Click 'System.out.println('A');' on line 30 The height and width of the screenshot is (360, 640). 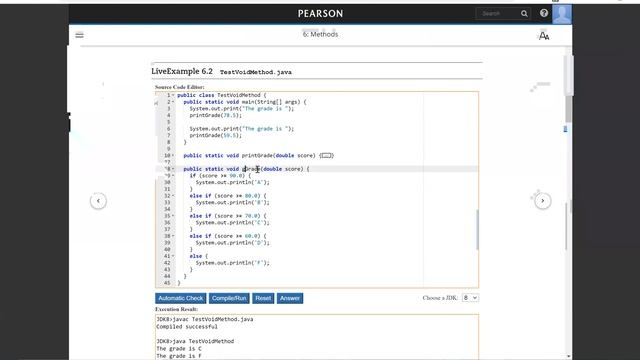click(x=233, y=182)
